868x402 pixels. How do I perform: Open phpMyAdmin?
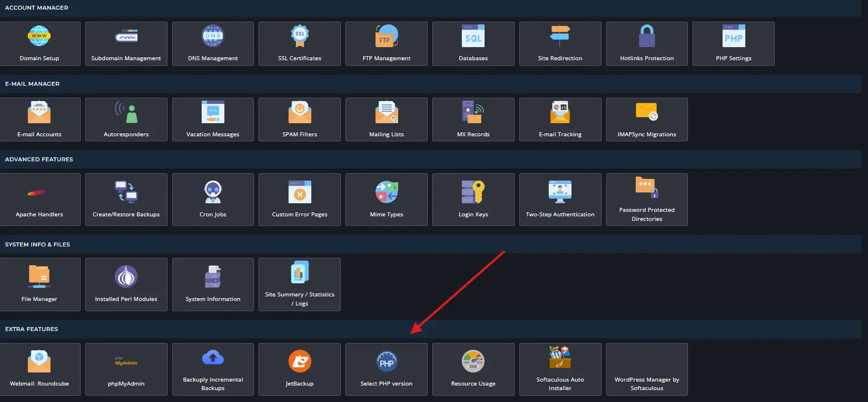coord(126,369)
